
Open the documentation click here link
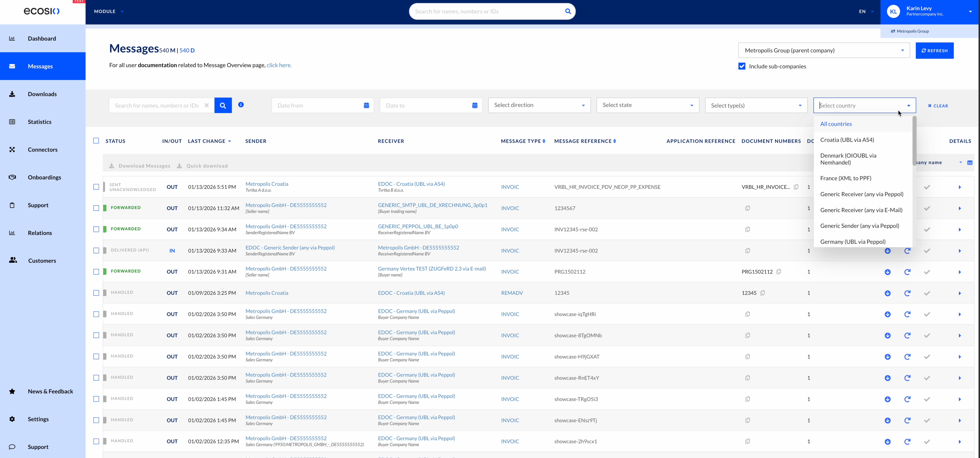click(x=279, y=65)
